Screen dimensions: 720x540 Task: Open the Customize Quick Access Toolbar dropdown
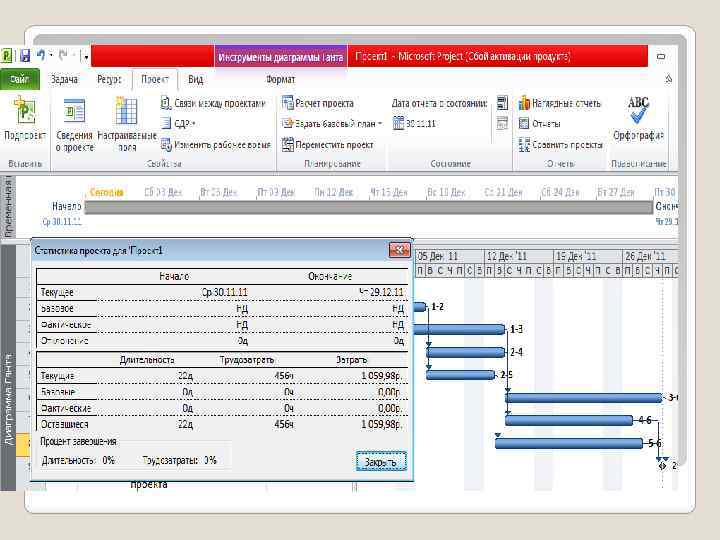pyautogui.click(x=85, y=56)
